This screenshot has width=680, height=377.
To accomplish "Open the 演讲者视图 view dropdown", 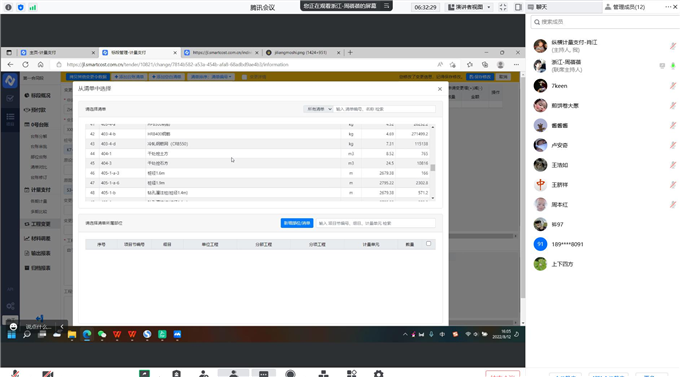I will (469, 7).
